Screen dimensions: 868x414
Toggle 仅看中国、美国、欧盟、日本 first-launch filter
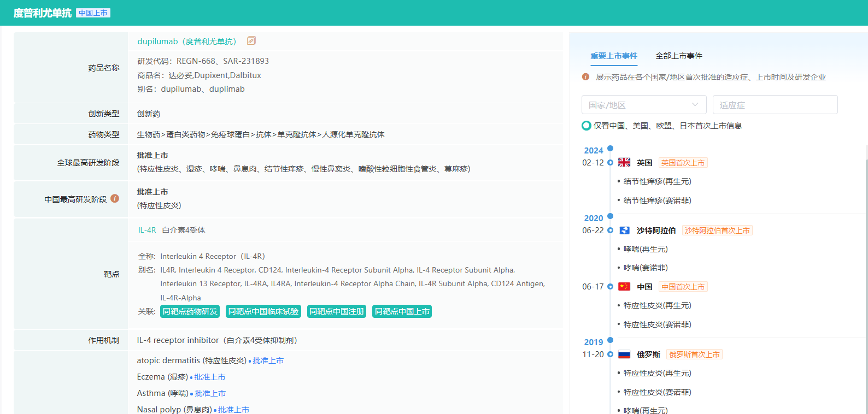[x=587, y=126]
